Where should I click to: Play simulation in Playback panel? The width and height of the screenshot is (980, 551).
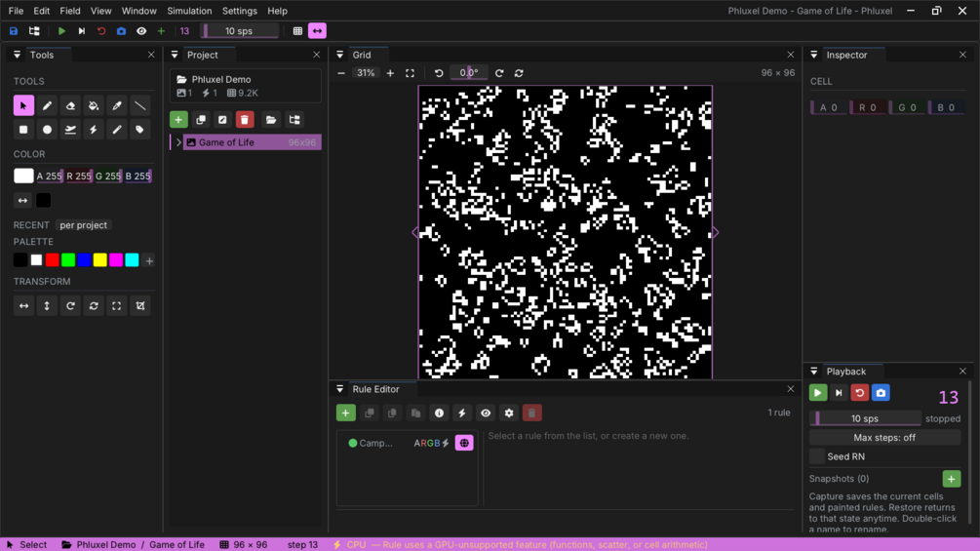[817, 393]
